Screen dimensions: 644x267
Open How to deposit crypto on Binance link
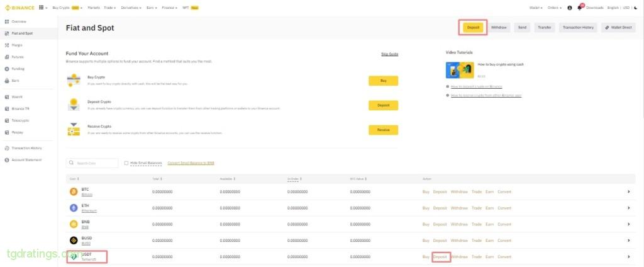477,87
